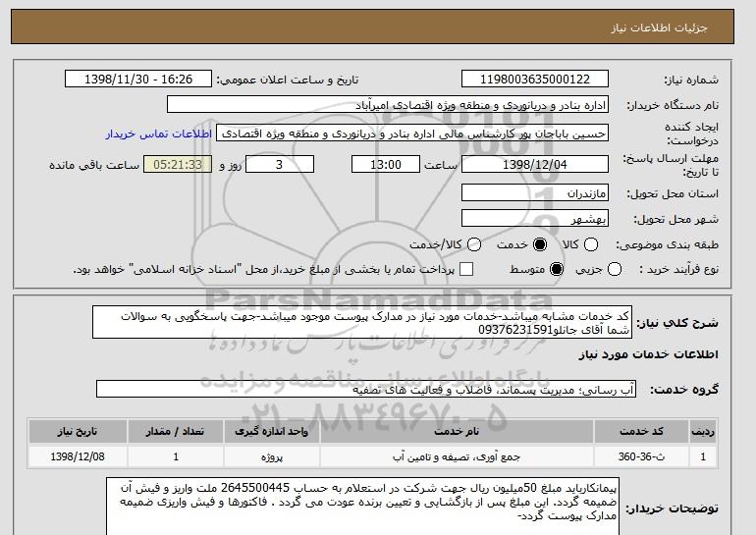Click the کد خدمت column header
The image size is (756, 535).
pos(641,431)
